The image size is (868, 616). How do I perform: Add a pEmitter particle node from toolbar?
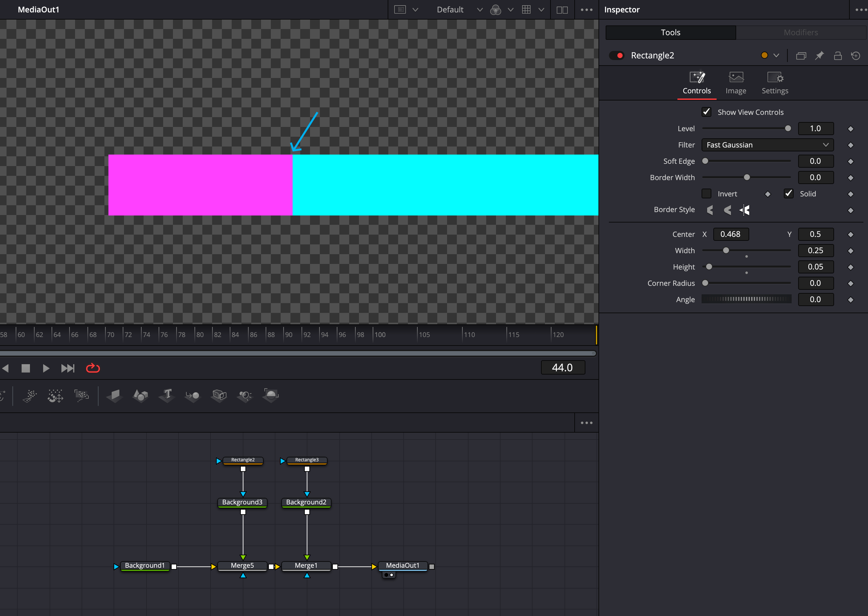[29, 396]
